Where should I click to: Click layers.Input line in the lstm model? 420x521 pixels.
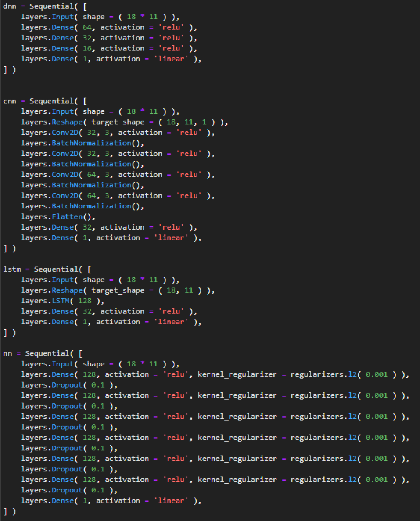(x=100, y=280)
